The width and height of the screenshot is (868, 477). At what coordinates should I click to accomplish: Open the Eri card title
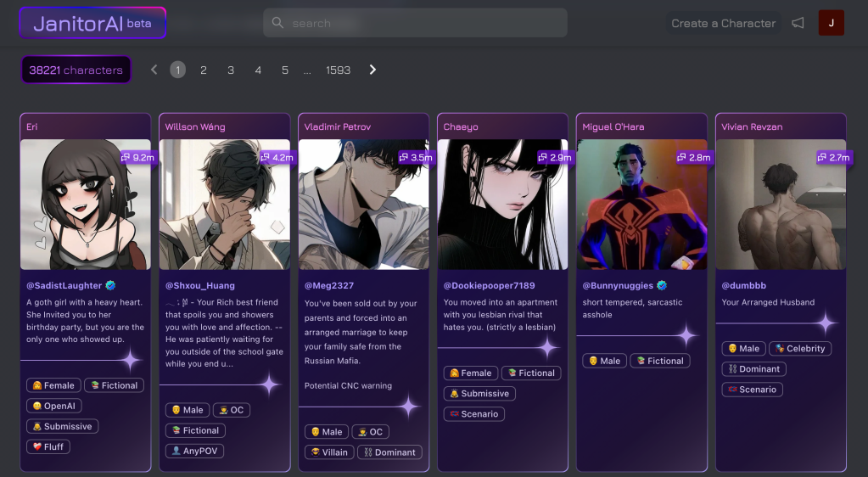32,126
